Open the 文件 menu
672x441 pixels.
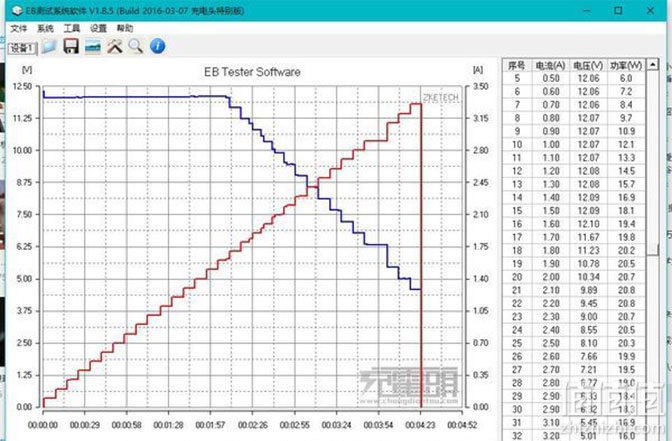coord(18,28)
